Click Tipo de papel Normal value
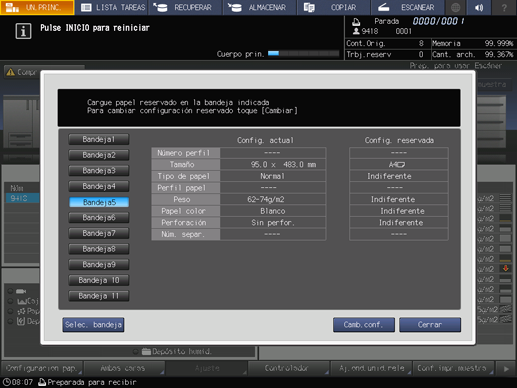 [x=273, y=176]
